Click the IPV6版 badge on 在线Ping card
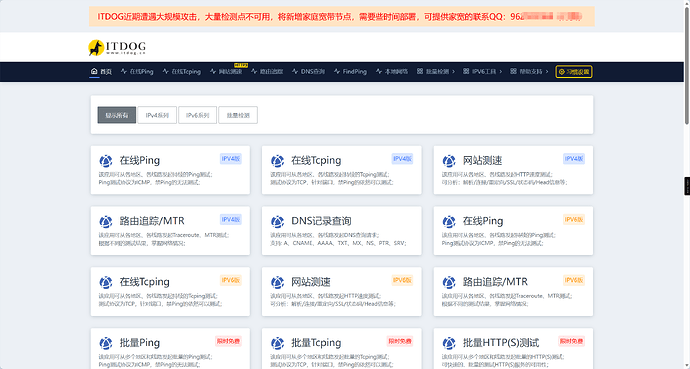This screenshot has height=369, width=690. click(x=574, y=219)
